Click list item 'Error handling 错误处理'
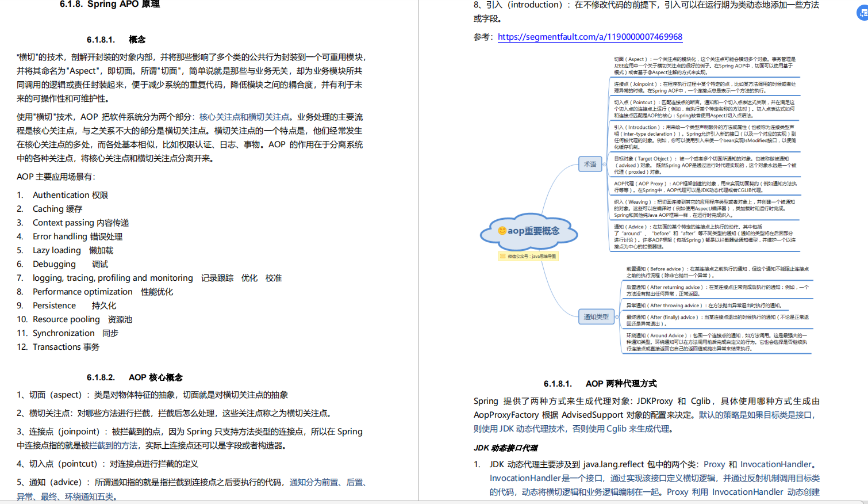Image resolution: width=868 pixels, height=504 pixels. pos(78,236)
